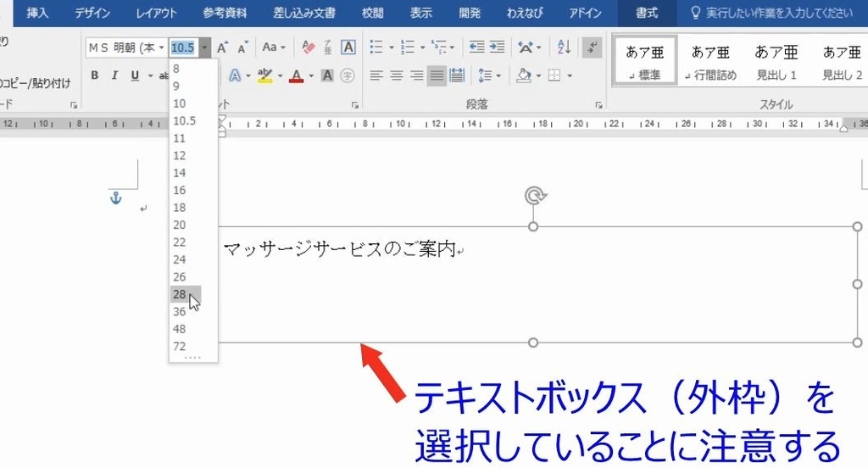Open the font color dropdown arrow
The width and height of the screenshot is (868, 468).
311,75
